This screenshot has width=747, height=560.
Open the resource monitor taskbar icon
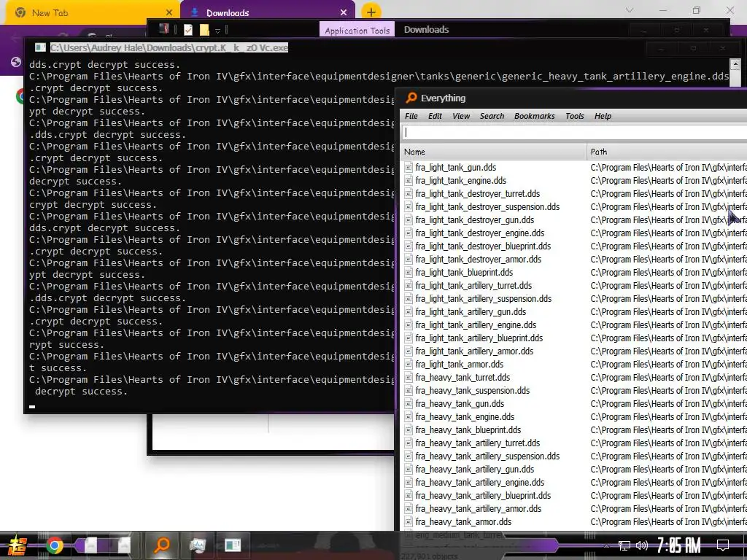[197, 545]
